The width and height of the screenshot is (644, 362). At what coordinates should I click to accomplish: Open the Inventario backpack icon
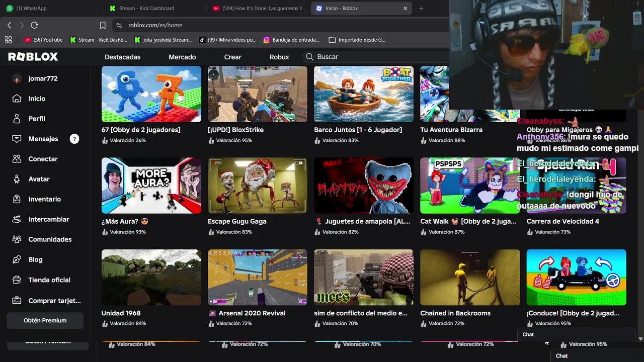17,199
